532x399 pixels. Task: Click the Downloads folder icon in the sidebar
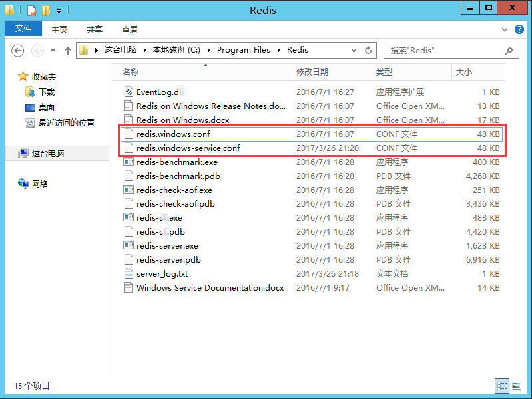pos(30,92)
